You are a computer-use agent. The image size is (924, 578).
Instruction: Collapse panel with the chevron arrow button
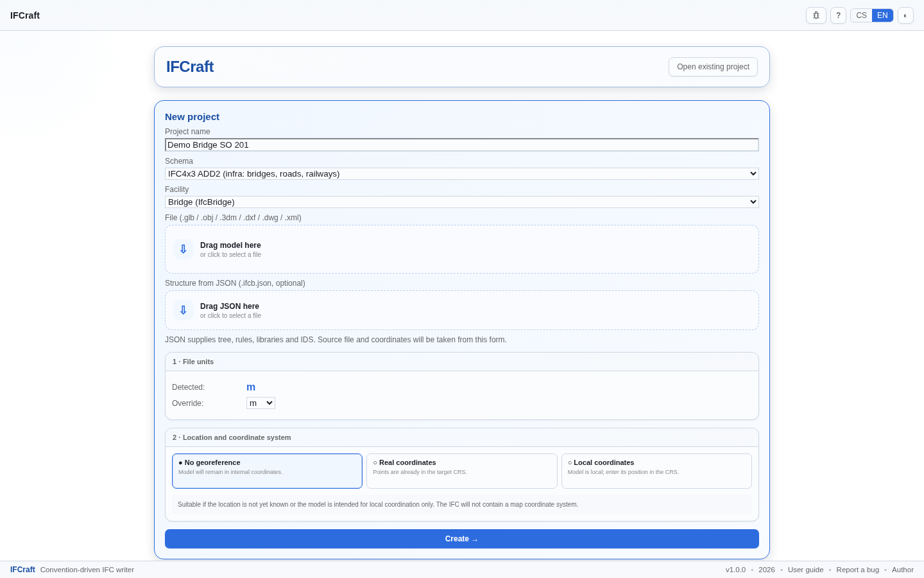pyautogui.click(x=905, y=15)
